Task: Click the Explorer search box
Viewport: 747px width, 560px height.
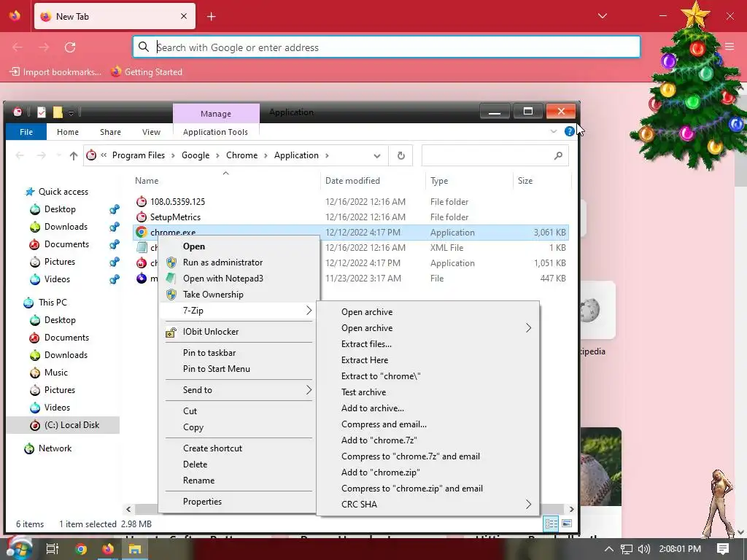Action: (495, 156)
